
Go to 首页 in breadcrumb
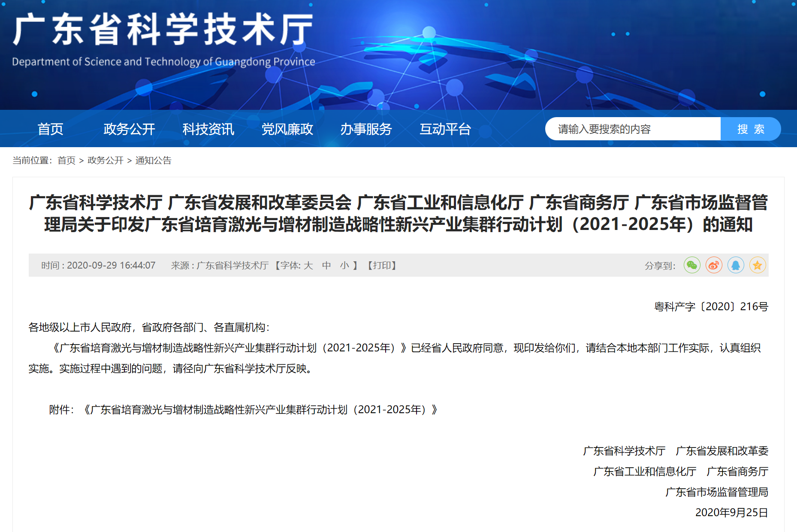pyautogui.click(x=66, y=160)
